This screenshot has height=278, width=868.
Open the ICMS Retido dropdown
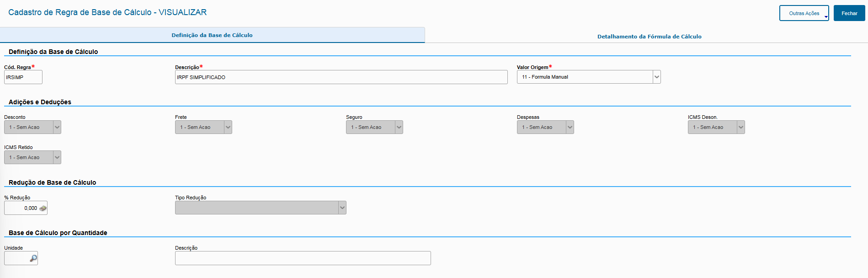click(57, 157)
